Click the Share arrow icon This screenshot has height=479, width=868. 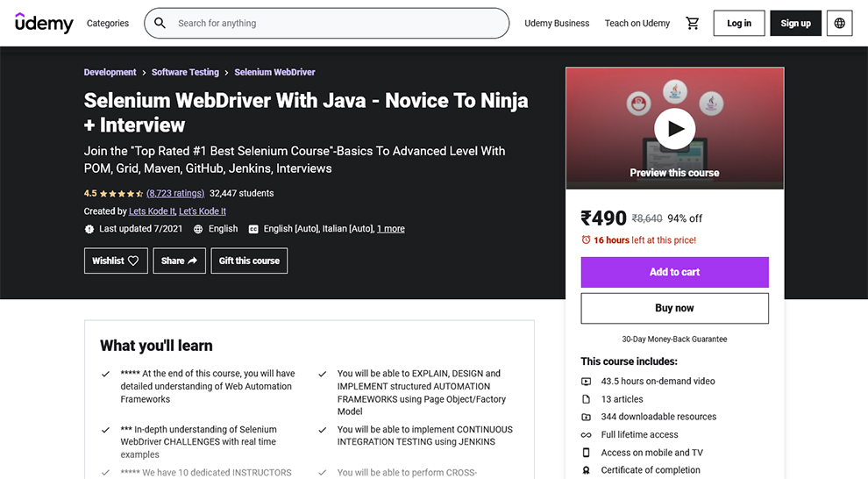192,261
